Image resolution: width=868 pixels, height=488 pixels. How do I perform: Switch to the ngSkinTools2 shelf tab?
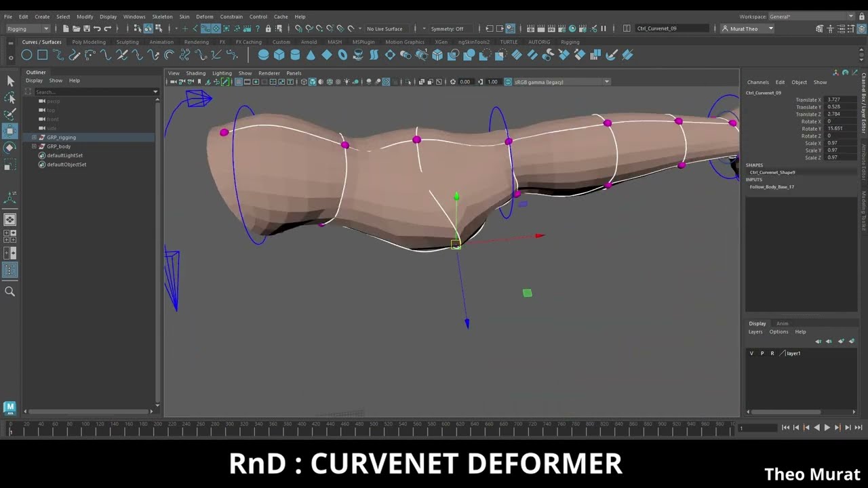coord(473,42)
